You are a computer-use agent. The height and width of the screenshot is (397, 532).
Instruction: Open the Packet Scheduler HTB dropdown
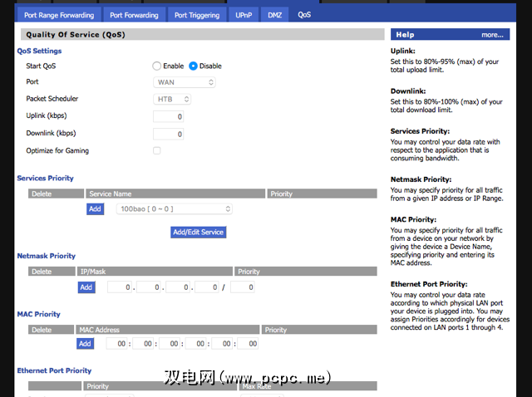pyautogui.click(x=172, y=100)
